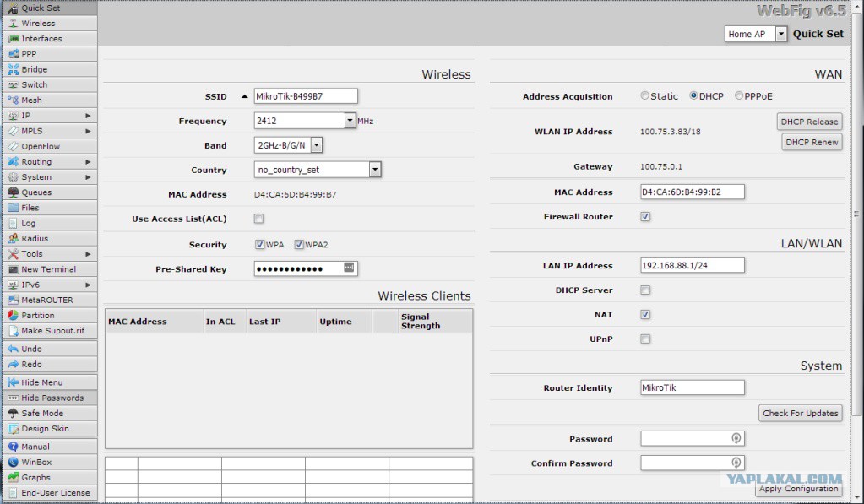This screenshot has width=864, height=504.
Task: Click the Safe Mode umbrella icon
Action: coord(13,414)
